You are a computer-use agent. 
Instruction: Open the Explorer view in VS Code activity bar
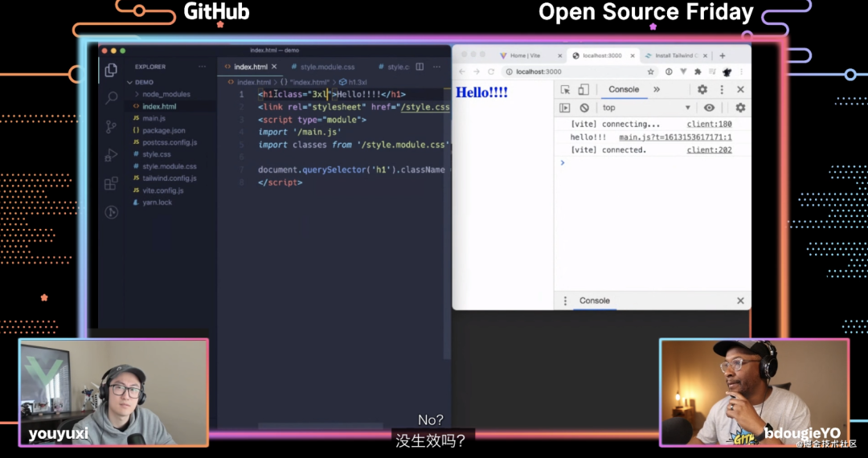(111, 70)
